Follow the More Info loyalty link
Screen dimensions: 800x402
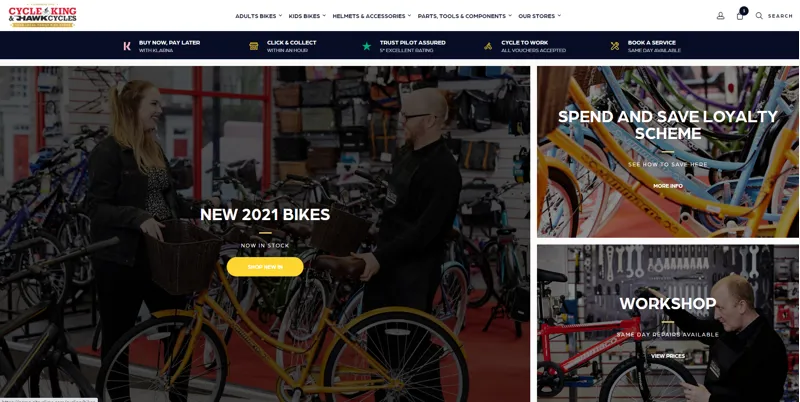(668, 186)
